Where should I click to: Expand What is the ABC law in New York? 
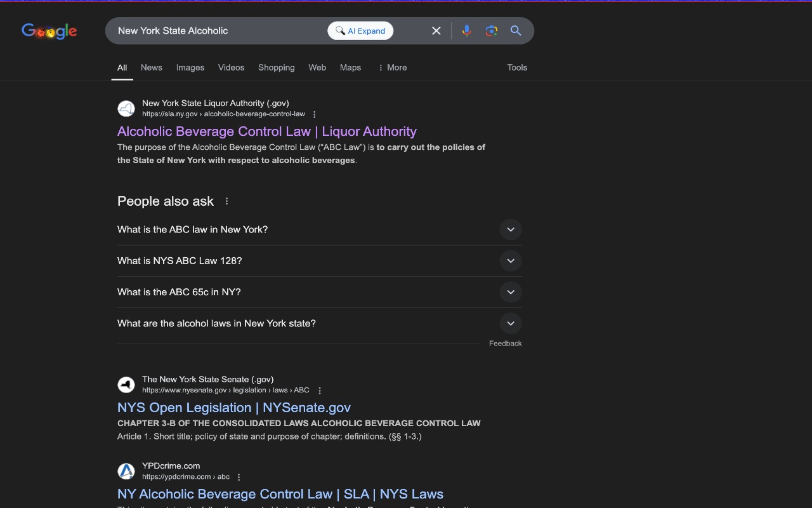click(320, 229)
